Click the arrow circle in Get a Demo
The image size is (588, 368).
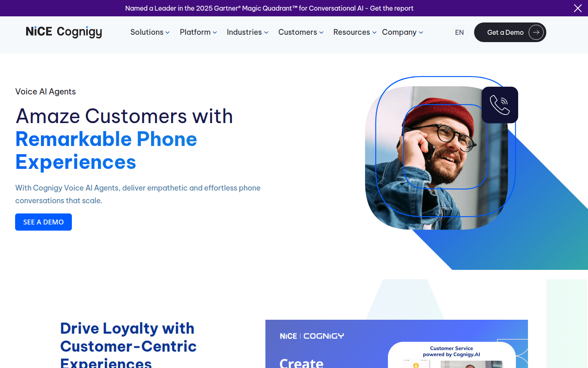coord(536,32)
